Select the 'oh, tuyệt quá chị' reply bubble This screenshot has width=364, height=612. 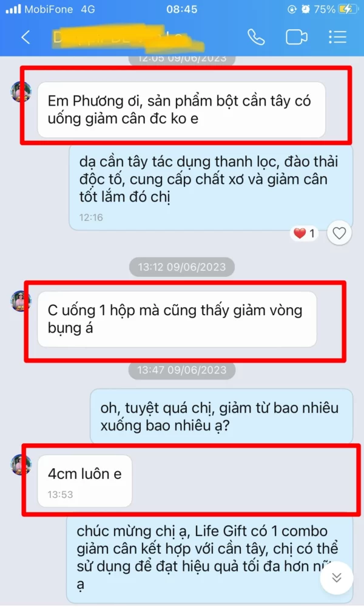221,416
